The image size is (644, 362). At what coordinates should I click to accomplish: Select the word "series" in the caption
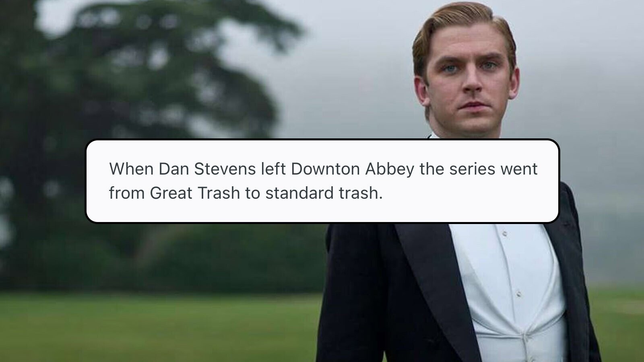(x=472, y=169)
